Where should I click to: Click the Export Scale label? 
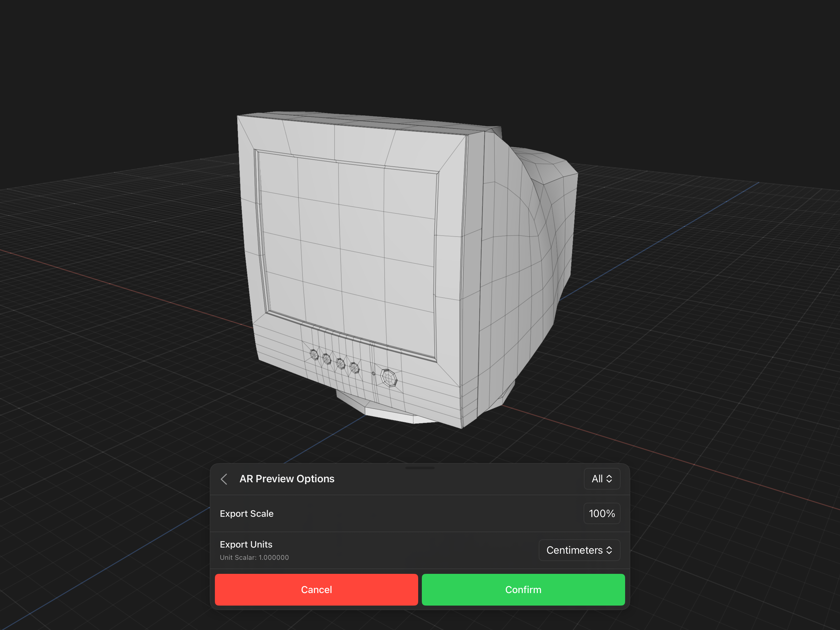click(246, 513)
